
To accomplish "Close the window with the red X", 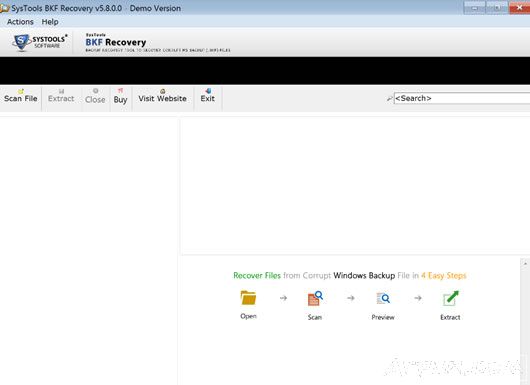I will (520, 7).
